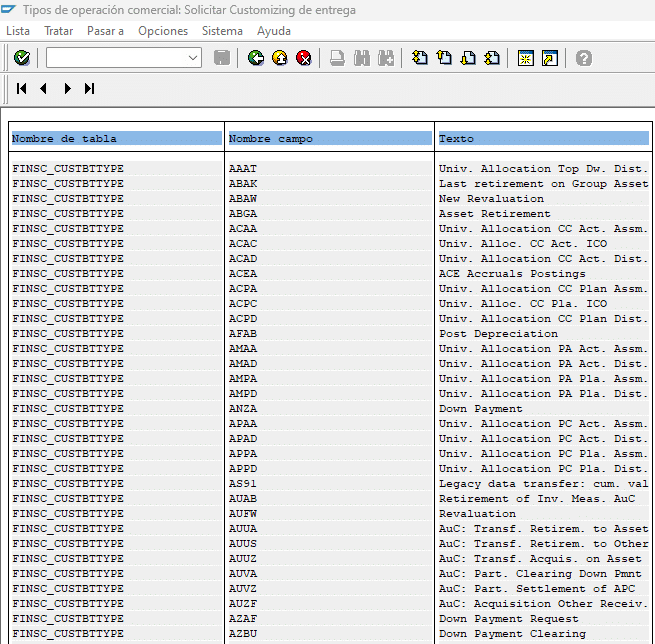Open the Opciones menu
The image size is (655, 644).
click(163, 31)
